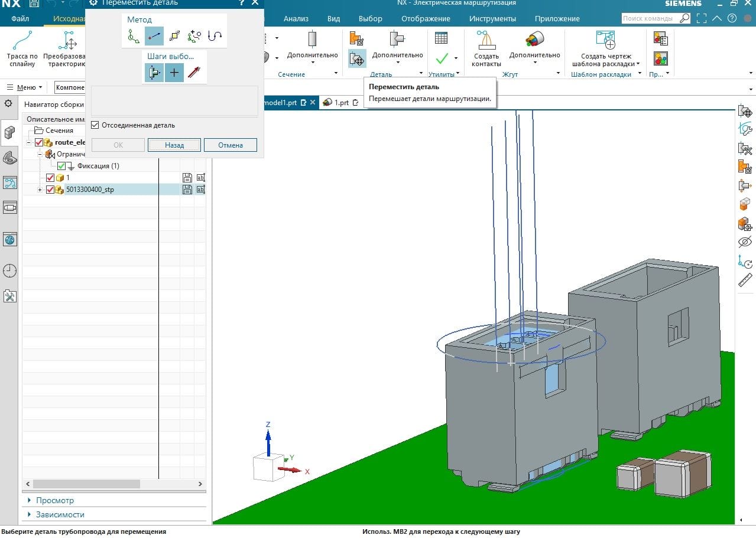The image size is (756, 538).
Task: Switch to the Вид ribbon tab
Action: 333,18
